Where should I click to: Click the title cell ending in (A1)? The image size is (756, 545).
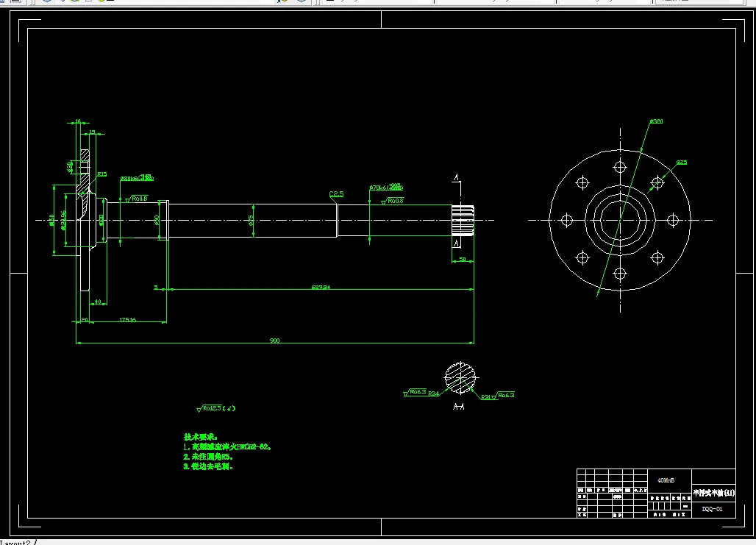[713, 493]
